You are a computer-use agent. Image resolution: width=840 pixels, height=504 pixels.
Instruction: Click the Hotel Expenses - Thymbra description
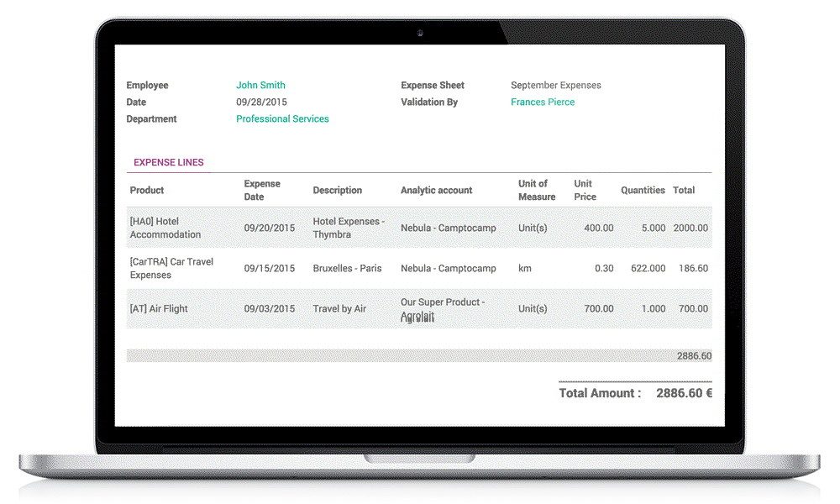(349, 228)
